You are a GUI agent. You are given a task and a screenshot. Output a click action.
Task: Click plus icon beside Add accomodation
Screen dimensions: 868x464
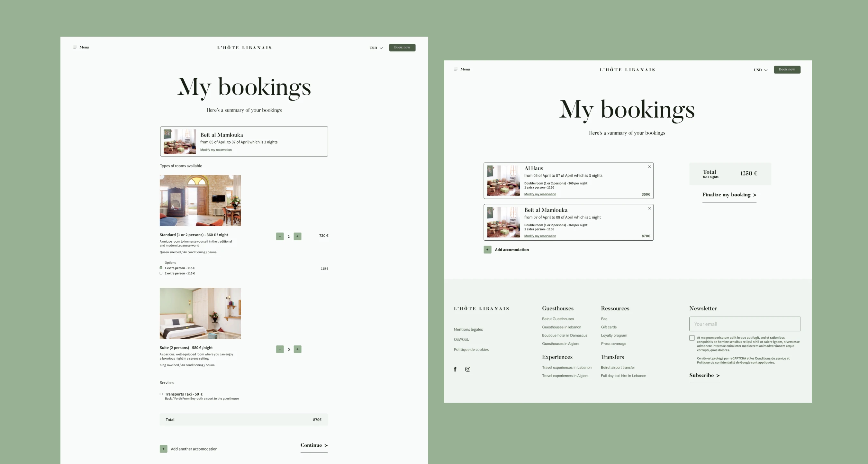click(487, 249)
